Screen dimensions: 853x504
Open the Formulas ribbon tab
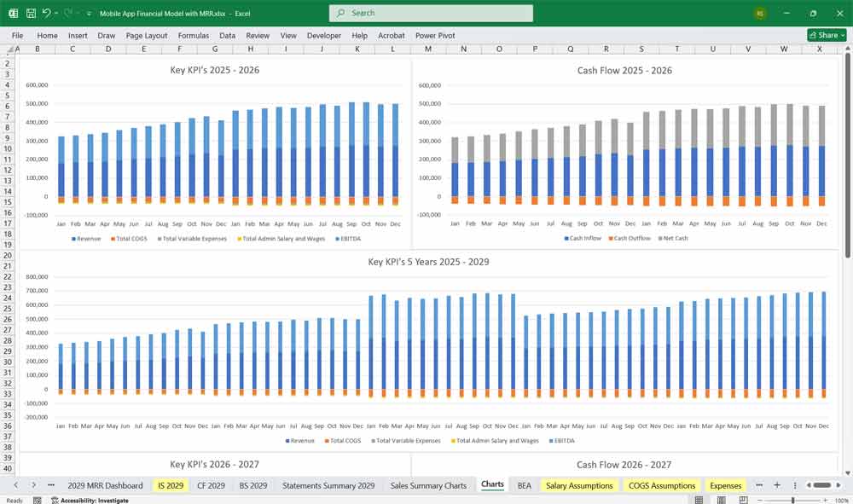pyautogui.click(x=194, y=36)
